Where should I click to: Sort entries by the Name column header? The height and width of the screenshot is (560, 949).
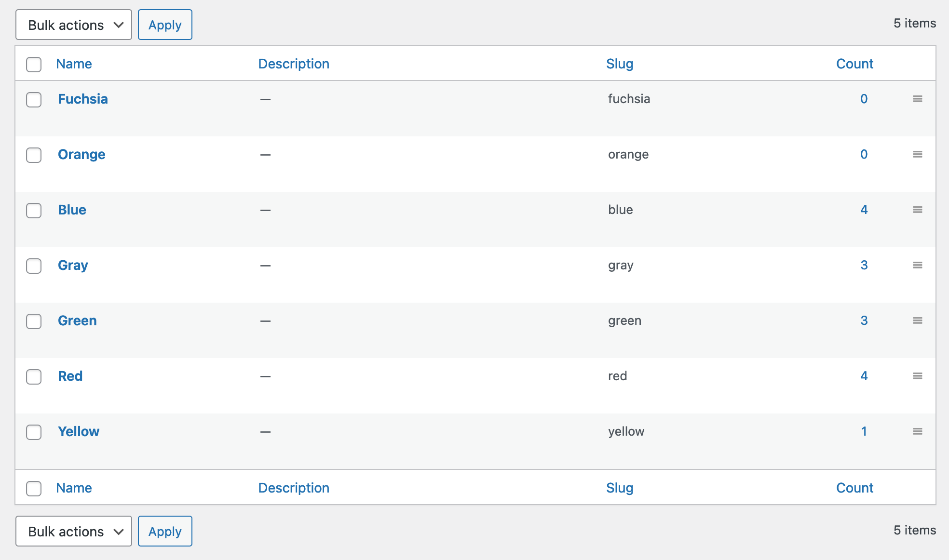pyautogui.click(x=74, y=63)
